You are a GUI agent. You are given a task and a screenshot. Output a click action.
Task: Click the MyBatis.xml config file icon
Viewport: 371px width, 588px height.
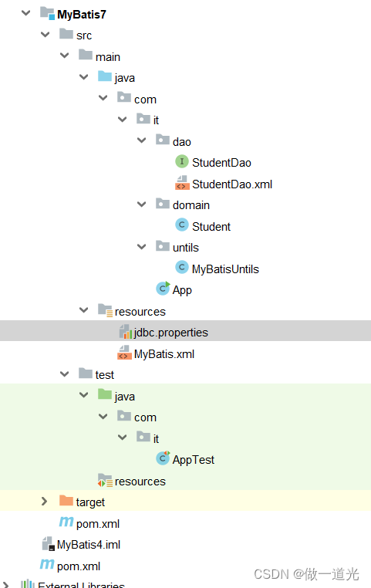124,353
